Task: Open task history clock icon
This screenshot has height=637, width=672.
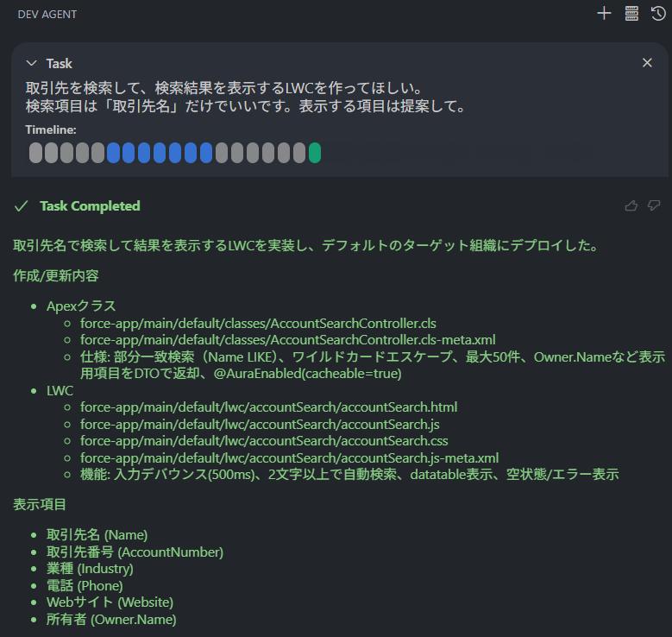Action: tap(658, 13)
